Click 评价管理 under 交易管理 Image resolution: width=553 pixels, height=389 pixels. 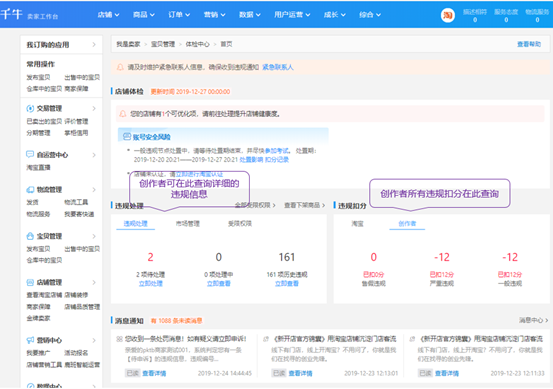[76, 121]
